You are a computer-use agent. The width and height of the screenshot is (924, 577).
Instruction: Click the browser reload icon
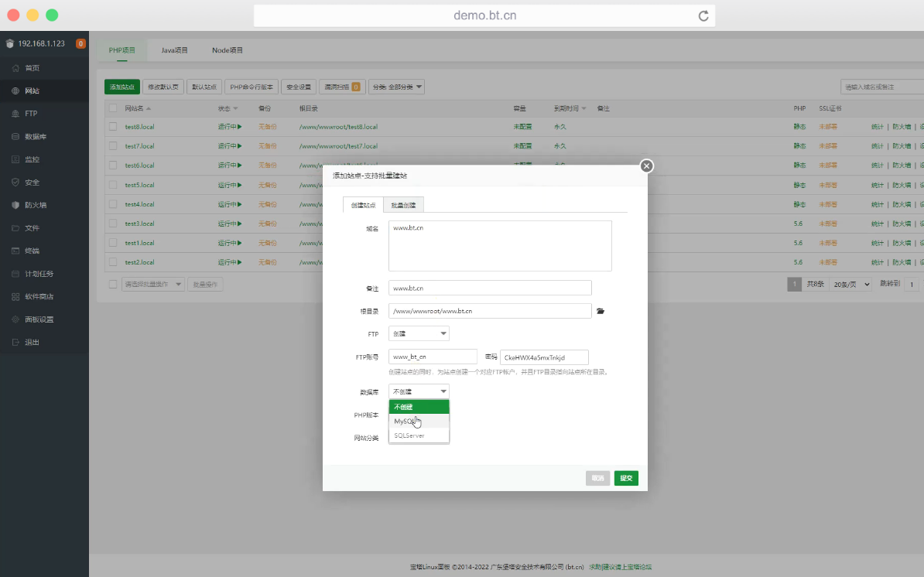[703, 15]
